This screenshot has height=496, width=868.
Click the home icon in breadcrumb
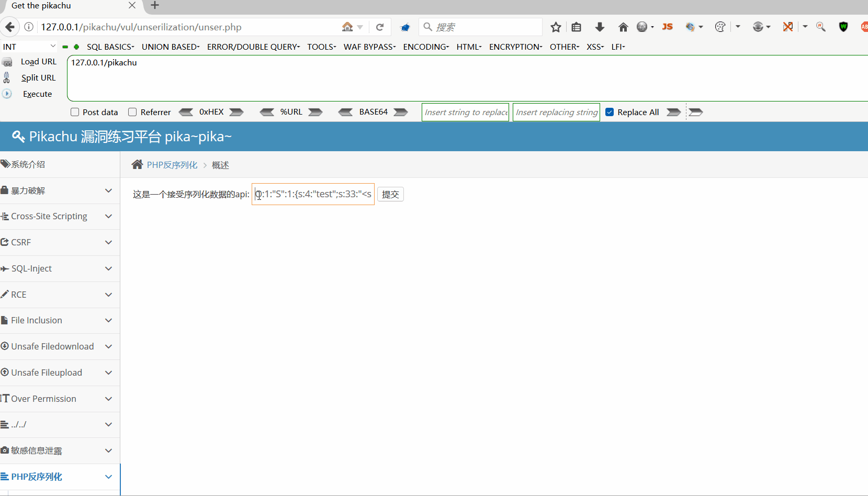coord(137,164)
